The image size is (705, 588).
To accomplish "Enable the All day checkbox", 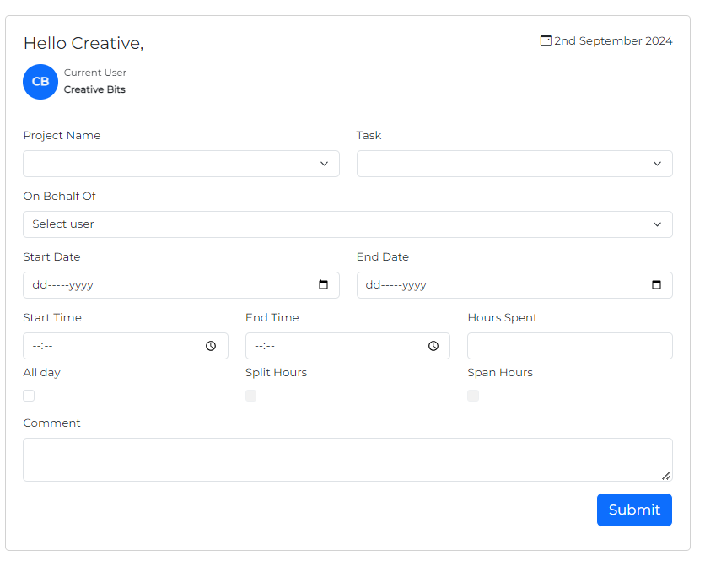I will 29,396.
